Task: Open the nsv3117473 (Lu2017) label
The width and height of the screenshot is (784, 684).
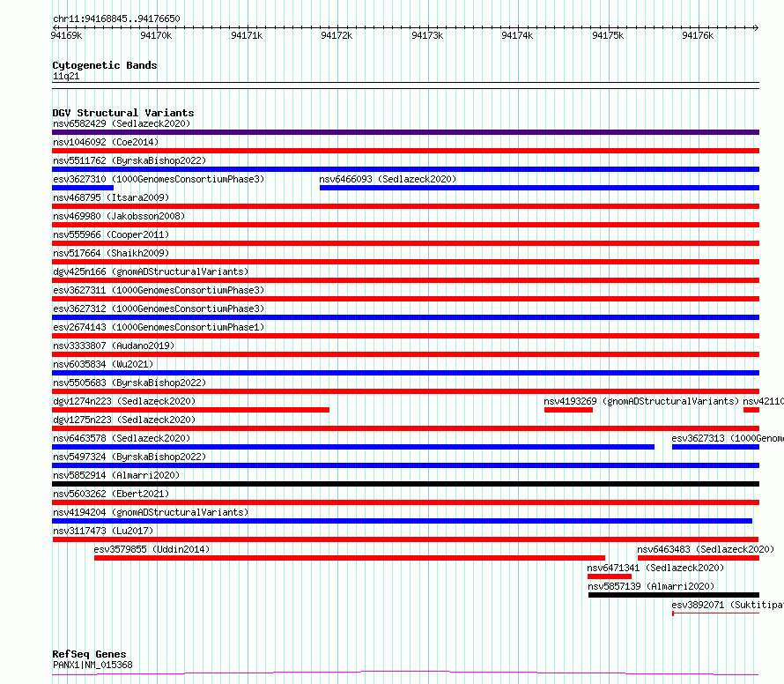Action: (103, 531)
